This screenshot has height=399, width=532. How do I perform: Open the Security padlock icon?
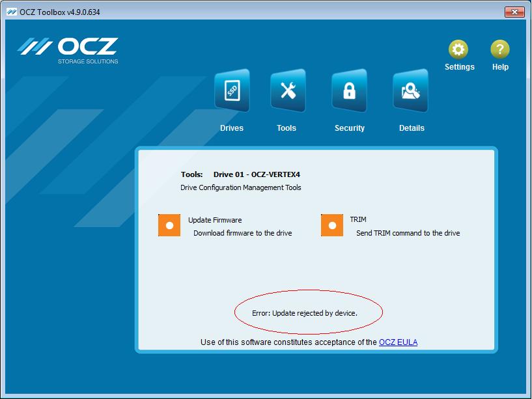350,90
